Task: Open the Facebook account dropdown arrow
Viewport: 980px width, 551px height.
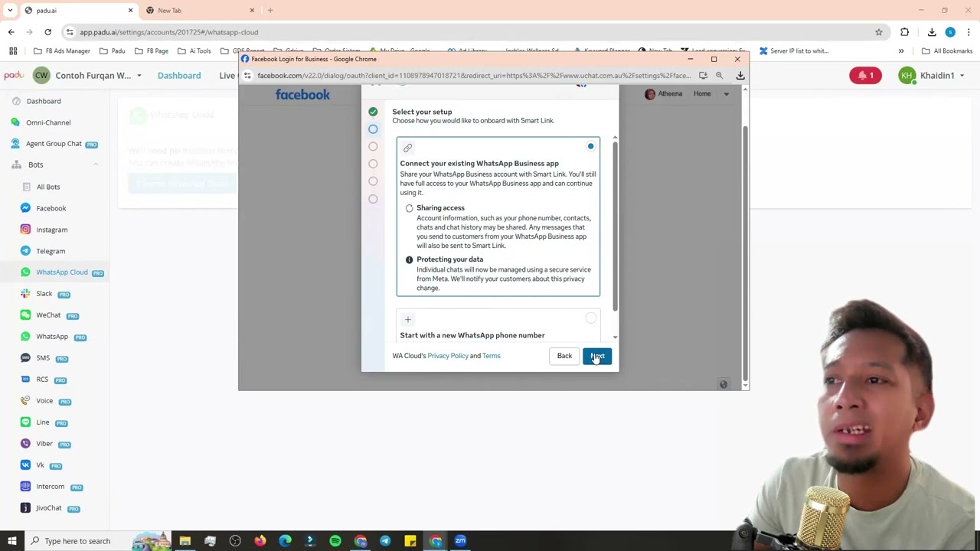Action: 726,94
